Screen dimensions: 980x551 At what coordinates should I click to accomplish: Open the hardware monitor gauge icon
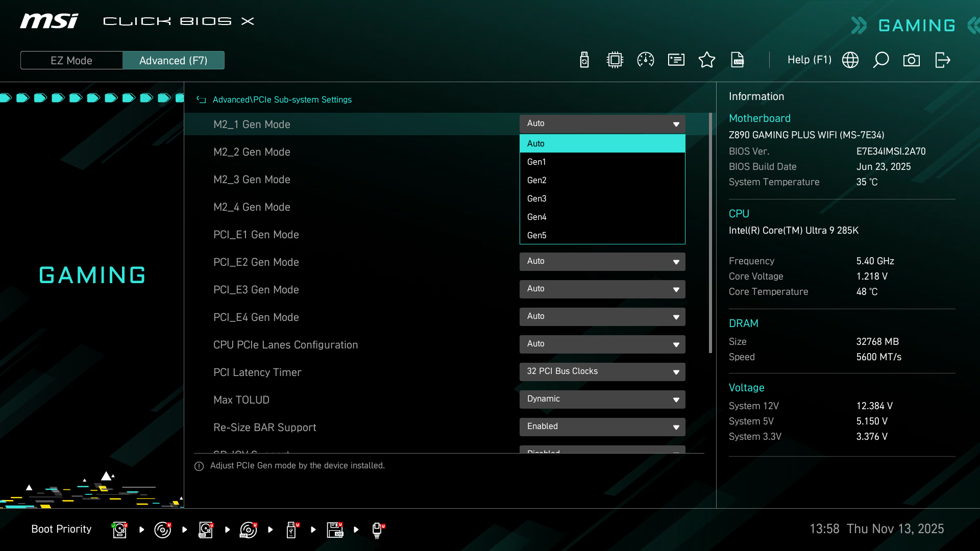click(x=646, y=60)
